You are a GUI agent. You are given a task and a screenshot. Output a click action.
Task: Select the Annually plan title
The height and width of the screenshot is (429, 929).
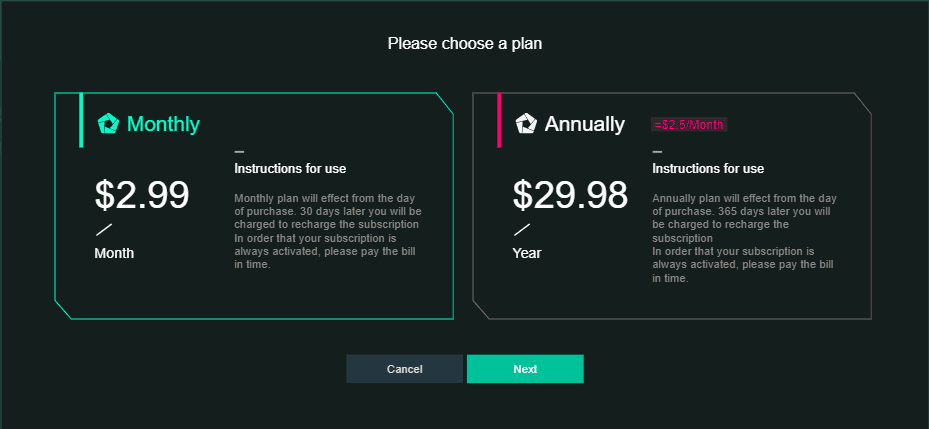[584, 124]
